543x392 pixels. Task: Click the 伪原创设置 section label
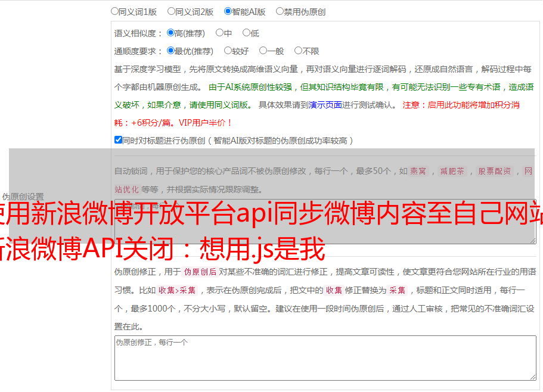[x=23, y=197]
